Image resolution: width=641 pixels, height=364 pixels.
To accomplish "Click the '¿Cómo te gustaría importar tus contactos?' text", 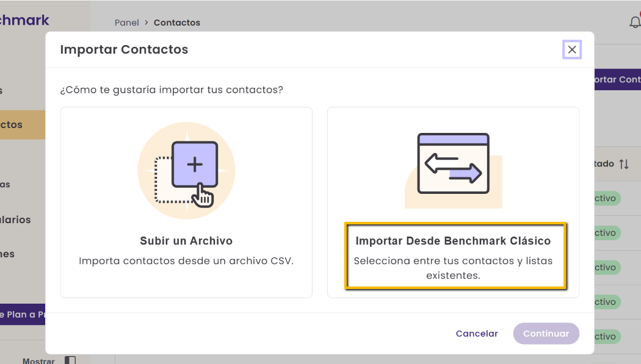I will tap(172, 90).
